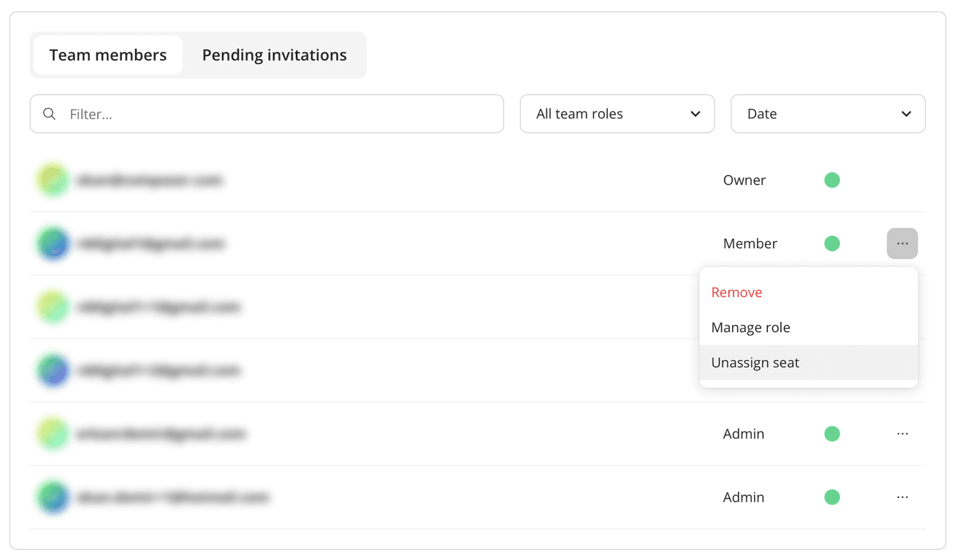The height and width of the screenshot is (560, 957).
Task: Expand the Date sort dropdown
Action: [828, 114]
